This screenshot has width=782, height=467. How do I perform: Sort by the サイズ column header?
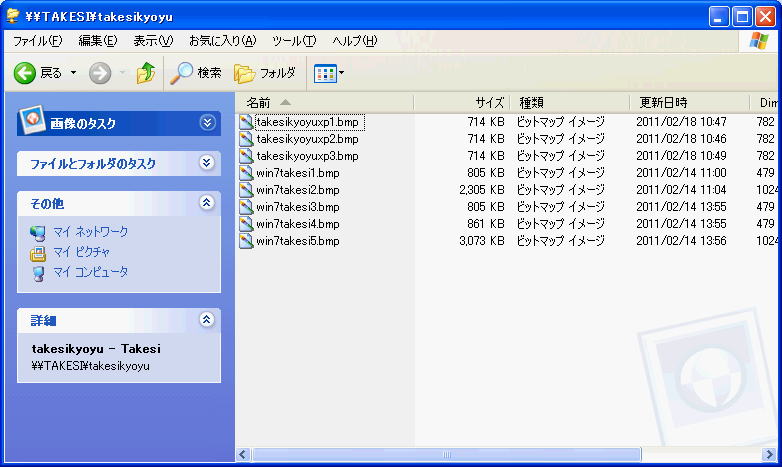462,103
